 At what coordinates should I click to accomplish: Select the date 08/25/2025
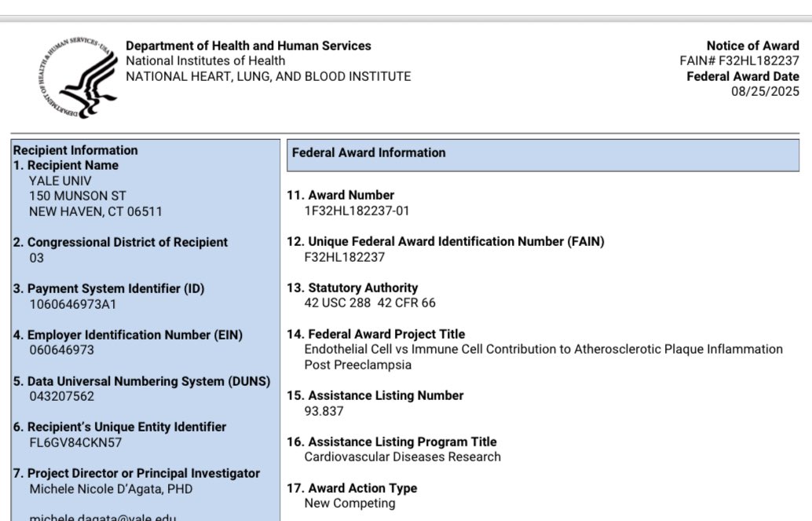pyautogui.click(x=766, y=91)
